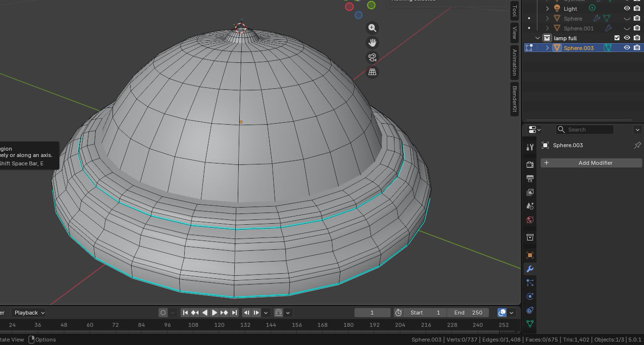Open the Particles properties tab

click(530, 282)
